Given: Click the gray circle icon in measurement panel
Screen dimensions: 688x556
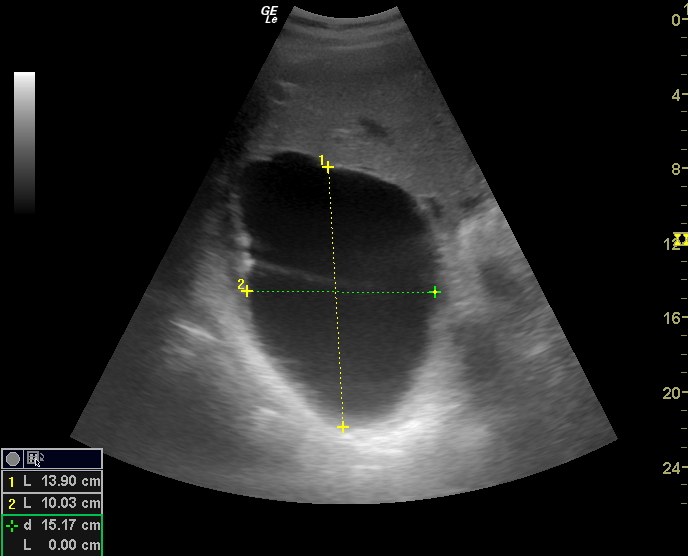Looking at the screenshot, I should (x=13, y=459).
